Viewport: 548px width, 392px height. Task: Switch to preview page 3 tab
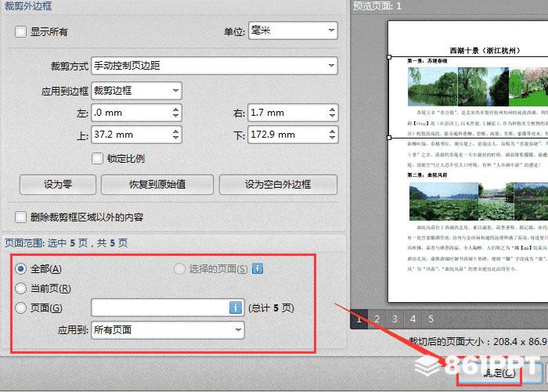pyautogui.click(x=395, y=319)
